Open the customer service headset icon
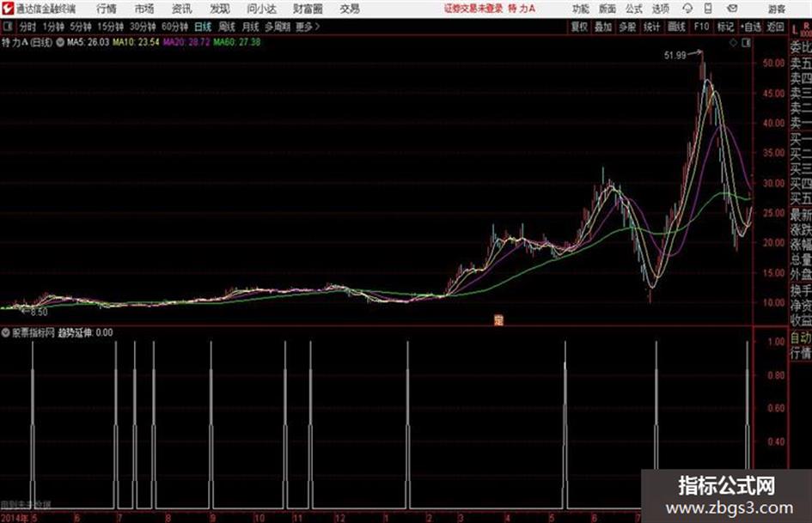The width and height of the screenshot is (812, 523). (687, 9)
